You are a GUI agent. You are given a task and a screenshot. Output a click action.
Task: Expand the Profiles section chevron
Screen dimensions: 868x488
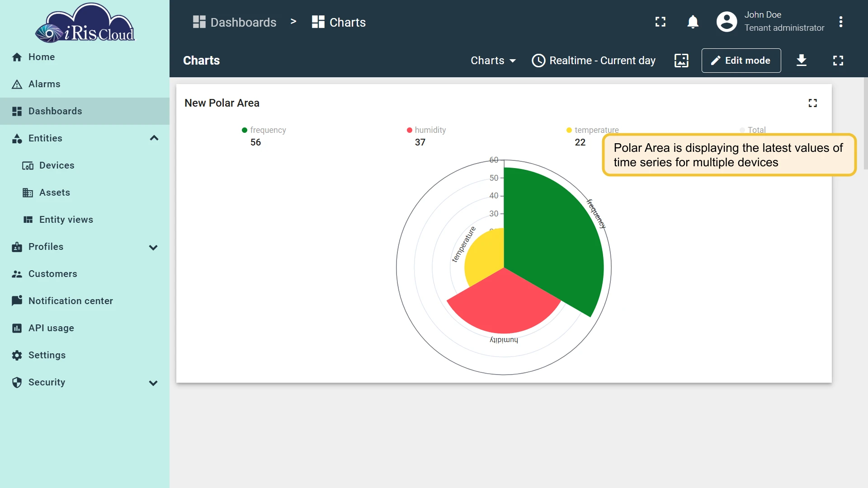pos(153,247)
